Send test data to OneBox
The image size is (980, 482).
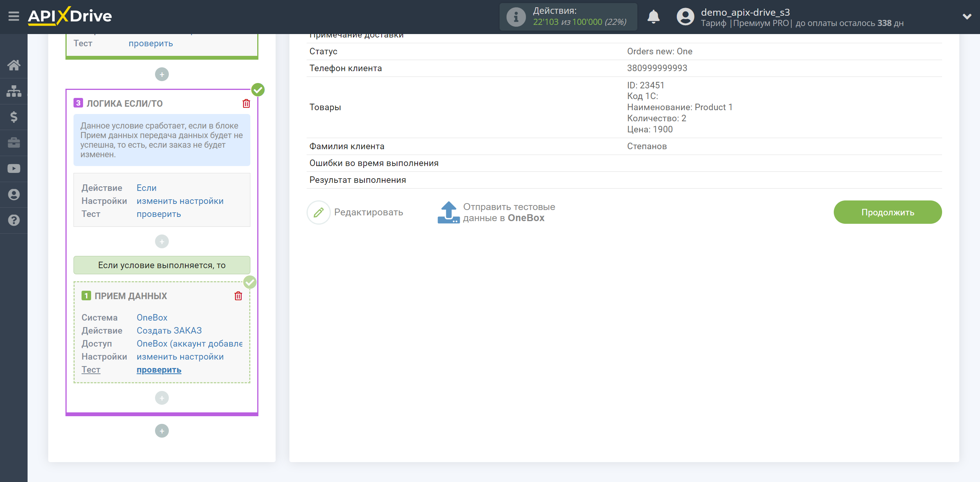coord(509,212)
